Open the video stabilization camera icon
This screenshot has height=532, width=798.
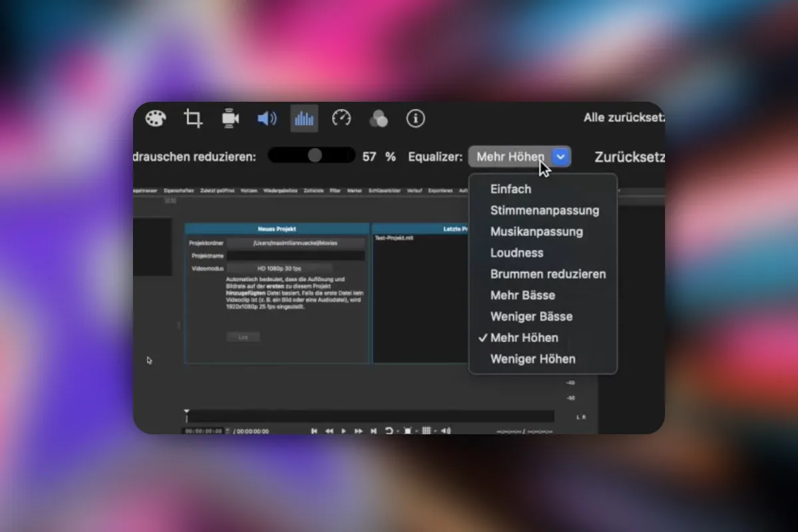[x=230, y=119]
